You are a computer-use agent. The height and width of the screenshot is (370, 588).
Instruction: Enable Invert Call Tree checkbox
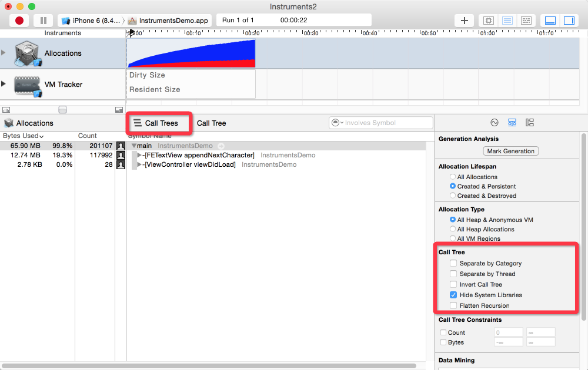click(453, 285)
